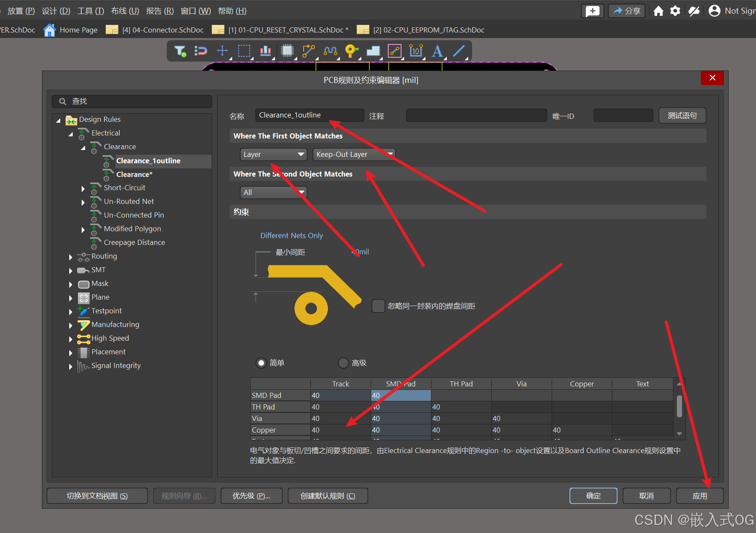Screen dimensions: 756x533
Task: Select the Clearance* rule in tree
Action: (134, 174)
